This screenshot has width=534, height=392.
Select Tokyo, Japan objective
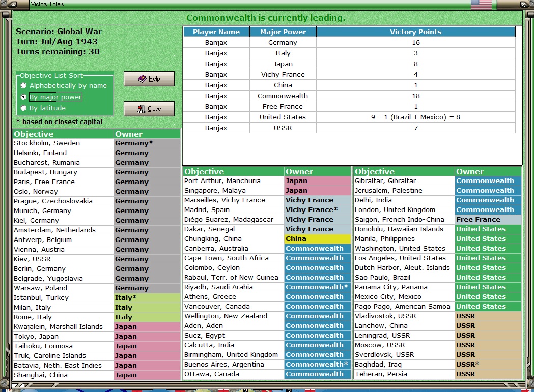(x=63, y=336)
